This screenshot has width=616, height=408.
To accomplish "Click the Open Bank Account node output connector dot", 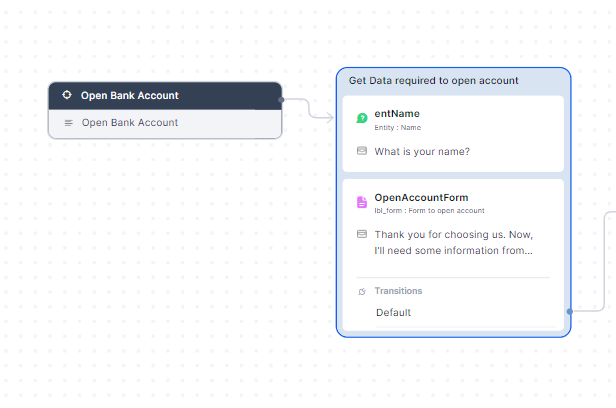I will coord(283,100).
